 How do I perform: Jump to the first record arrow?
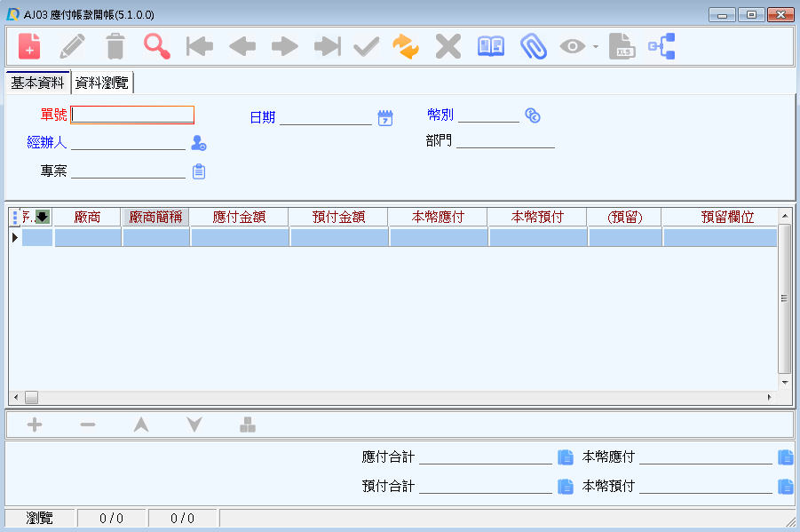200,46
